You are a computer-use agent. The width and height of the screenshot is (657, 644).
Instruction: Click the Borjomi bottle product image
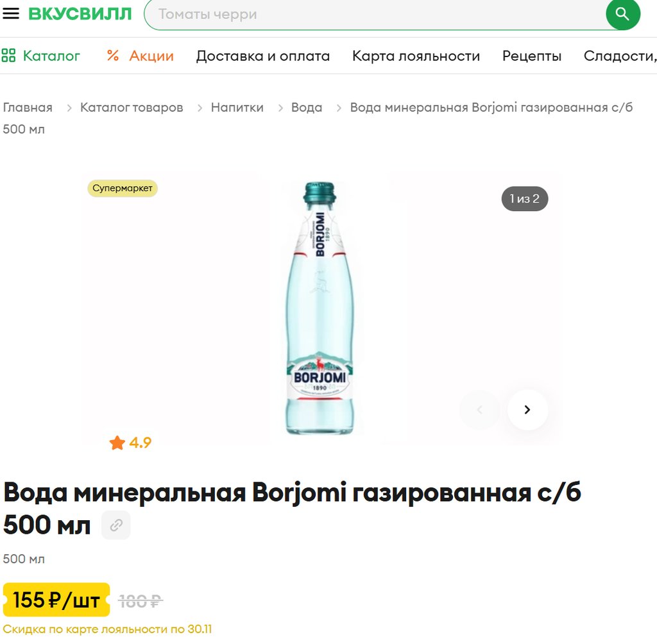319,308
